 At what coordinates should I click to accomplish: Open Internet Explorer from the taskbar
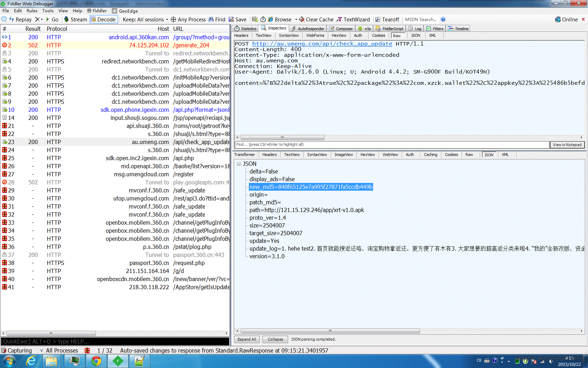tap(31, 361)
